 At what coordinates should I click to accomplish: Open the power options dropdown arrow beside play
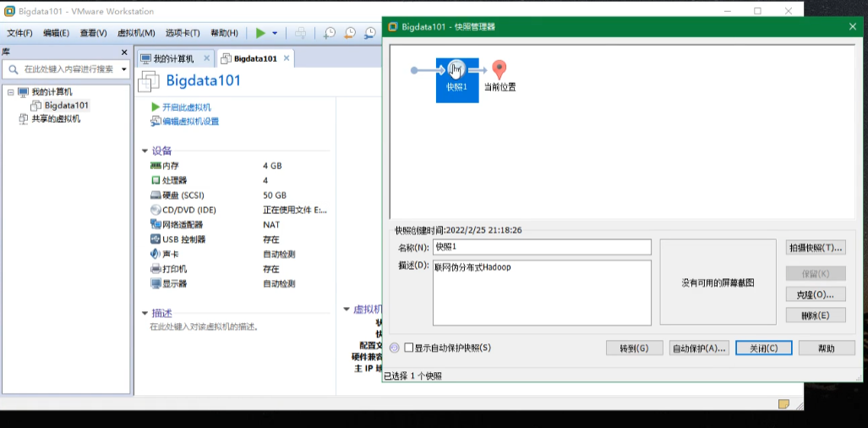point(275,33)
